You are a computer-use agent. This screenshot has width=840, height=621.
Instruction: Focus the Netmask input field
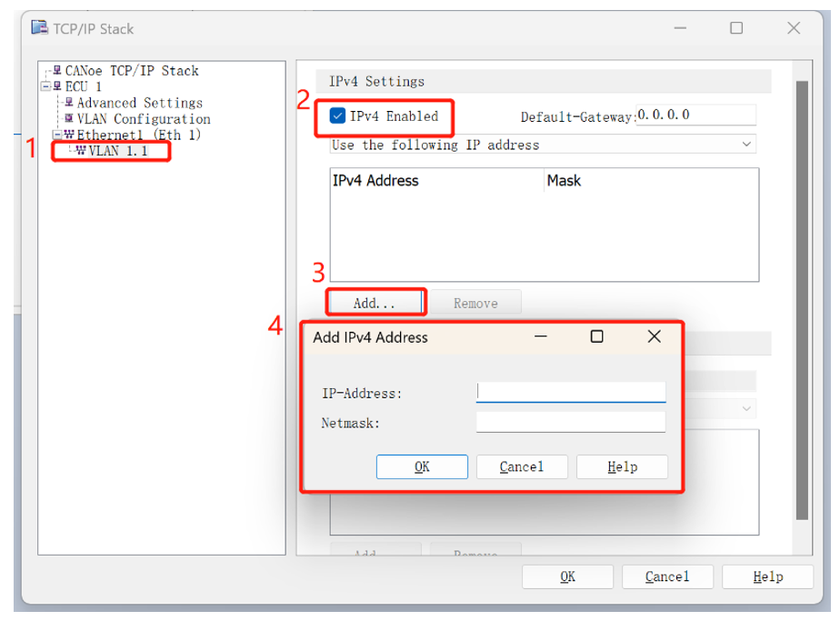coord(571,422)
